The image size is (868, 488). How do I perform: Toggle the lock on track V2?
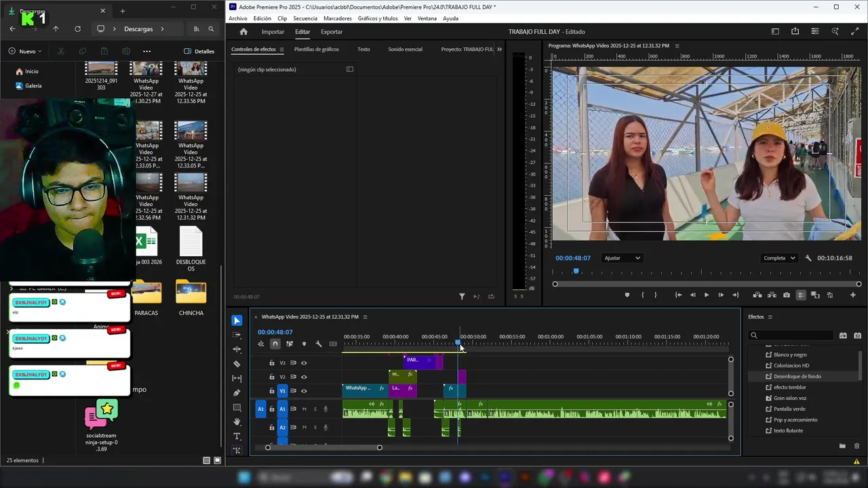[272, 377]
